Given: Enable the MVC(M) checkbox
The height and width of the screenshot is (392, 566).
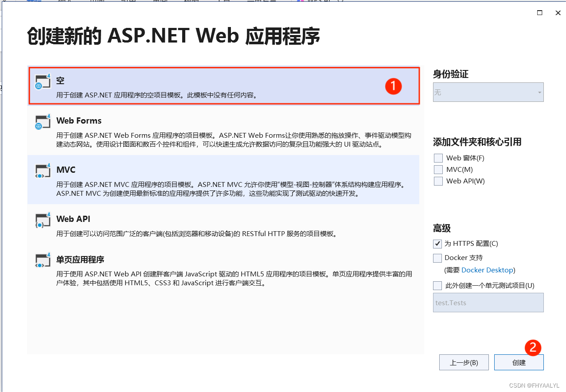Looking at the screenshot, I should coord(438,170).
